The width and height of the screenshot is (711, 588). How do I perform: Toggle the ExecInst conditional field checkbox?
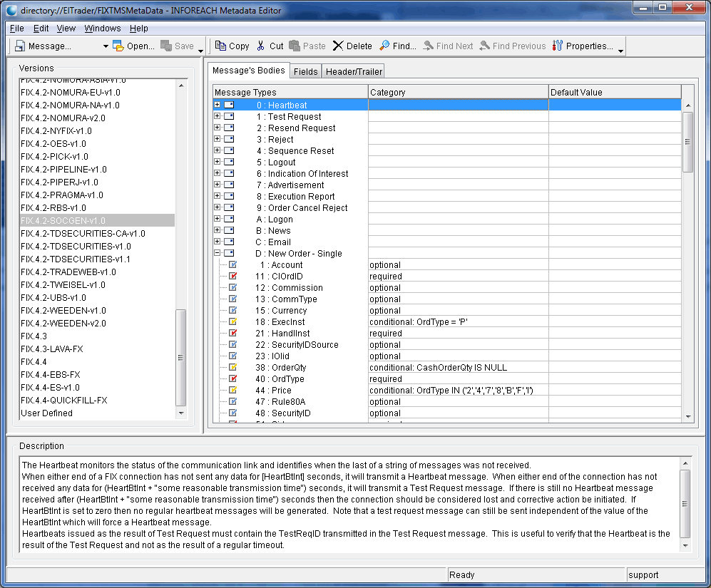232,322
